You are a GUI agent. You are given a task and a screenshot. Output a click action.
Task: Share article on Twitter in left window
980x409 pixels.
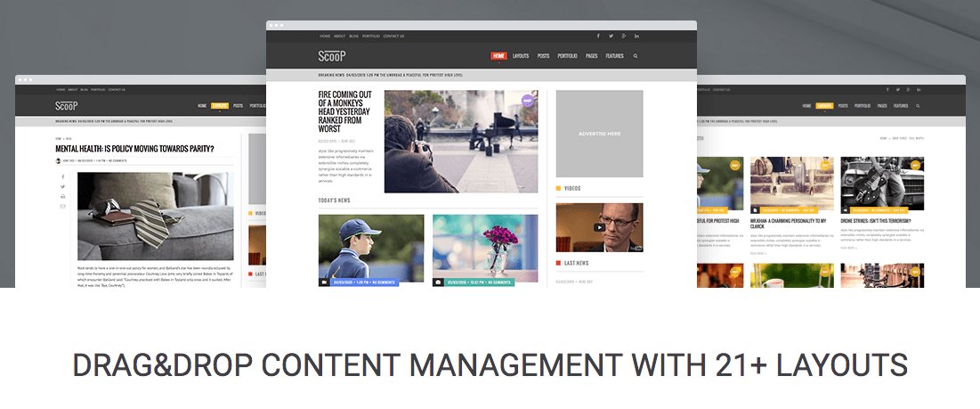(x=62, y=187)
